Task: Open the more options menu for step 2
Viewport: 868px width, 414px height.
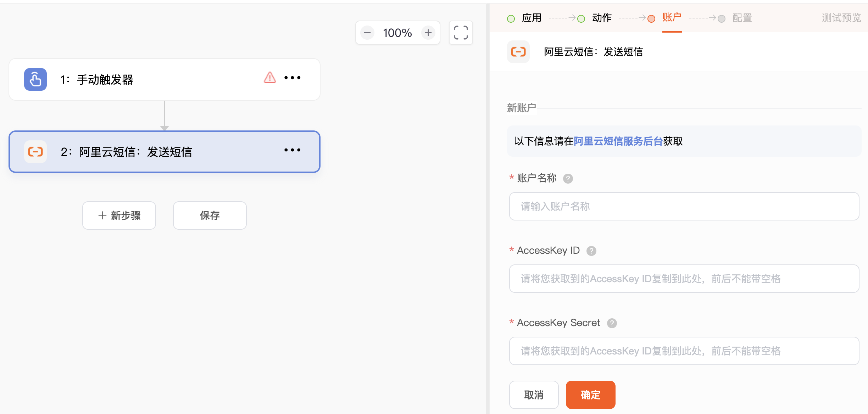Action: coord(293,150)
